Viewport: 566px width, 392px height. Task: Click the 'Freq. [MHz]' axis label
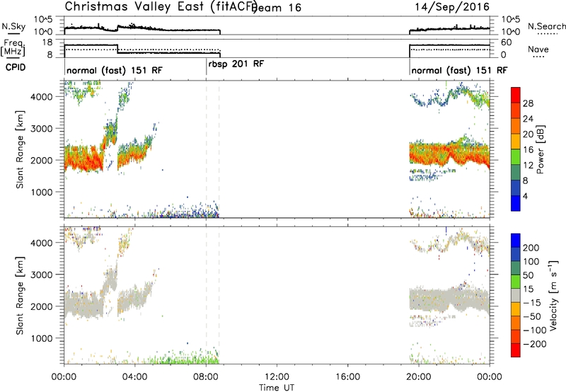[x=13, y=47]
